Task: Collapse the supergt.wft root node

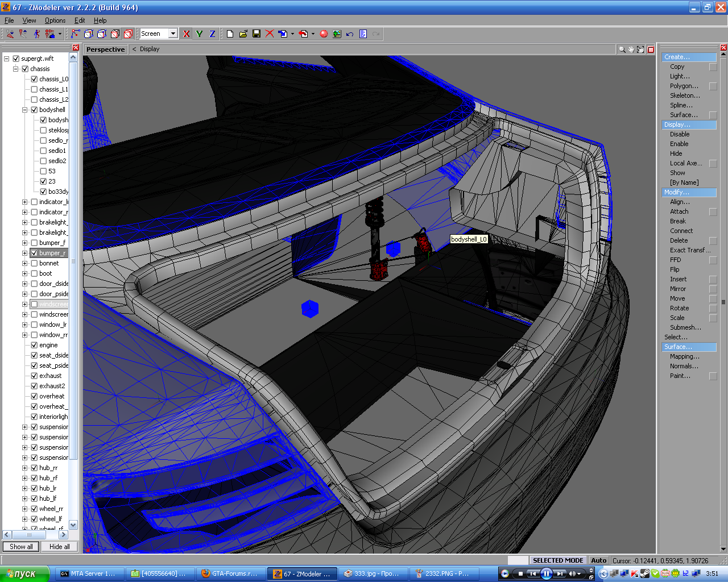Action: tap(7, 59)
